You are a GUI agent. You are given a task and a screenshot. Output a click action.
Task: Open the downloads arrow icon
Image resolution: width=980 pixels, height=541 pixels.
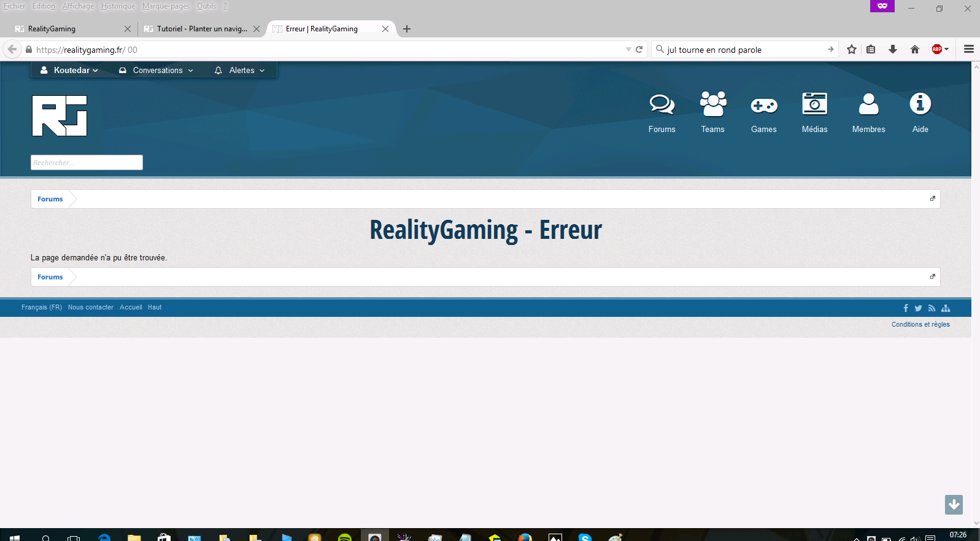(893, 49)
